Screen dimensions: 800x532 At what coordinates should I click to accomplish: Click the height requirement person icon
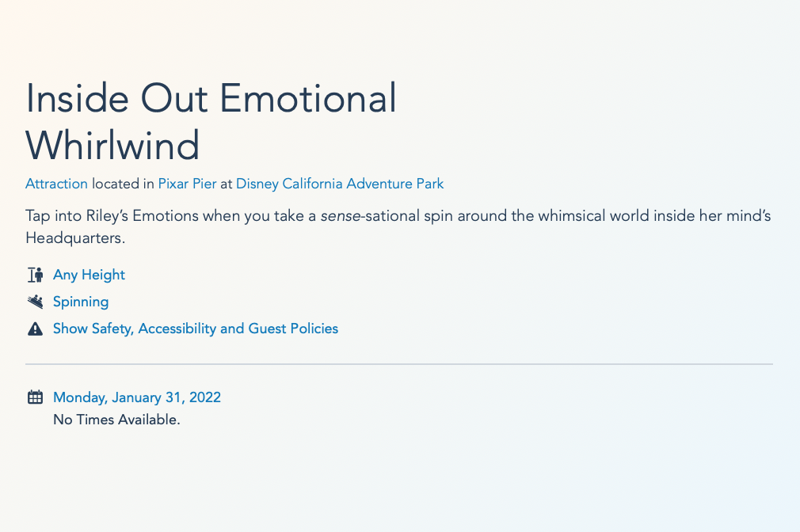[x=35, y=275]
